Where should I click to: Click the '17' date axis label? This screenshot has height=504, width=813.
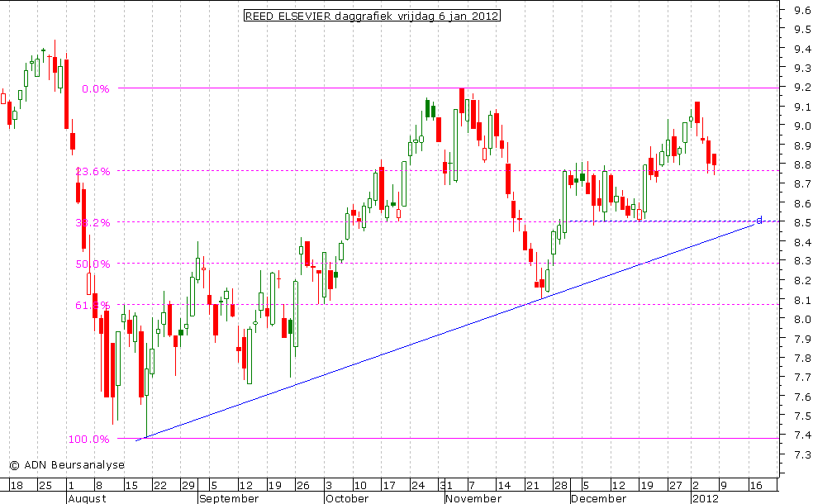389,486
